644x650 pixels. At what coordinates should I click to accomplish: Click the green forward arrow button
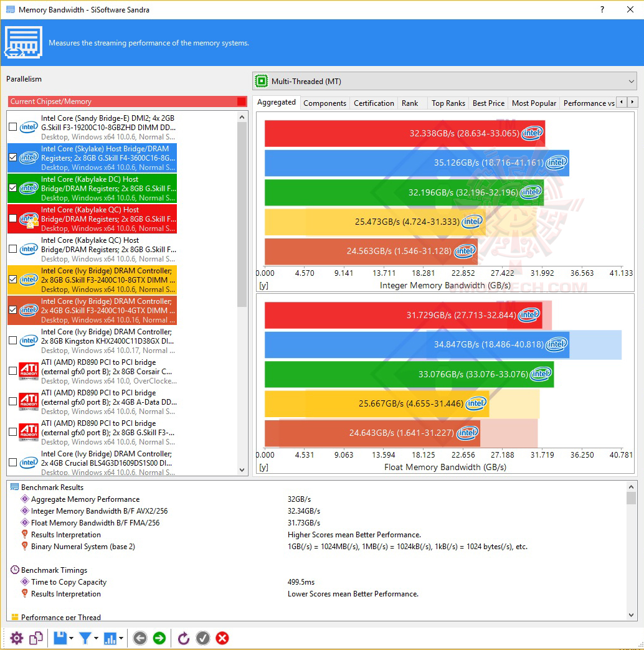(x=159, y=638)
